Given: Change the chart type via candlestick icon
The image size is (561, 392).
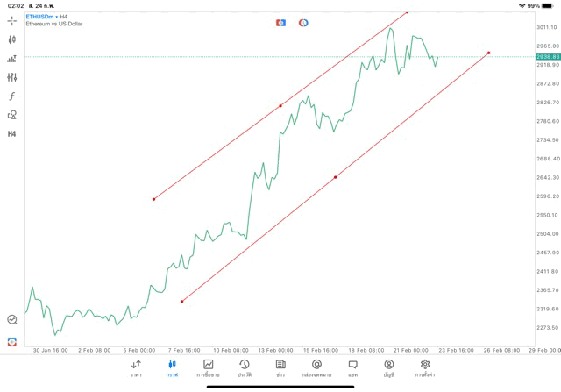Looking at the screenshot, I should (x=12, y=39).
